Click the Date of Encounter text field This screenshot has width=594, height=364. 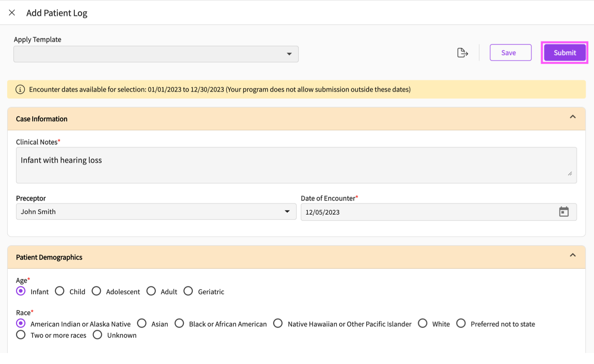point(427,212)
